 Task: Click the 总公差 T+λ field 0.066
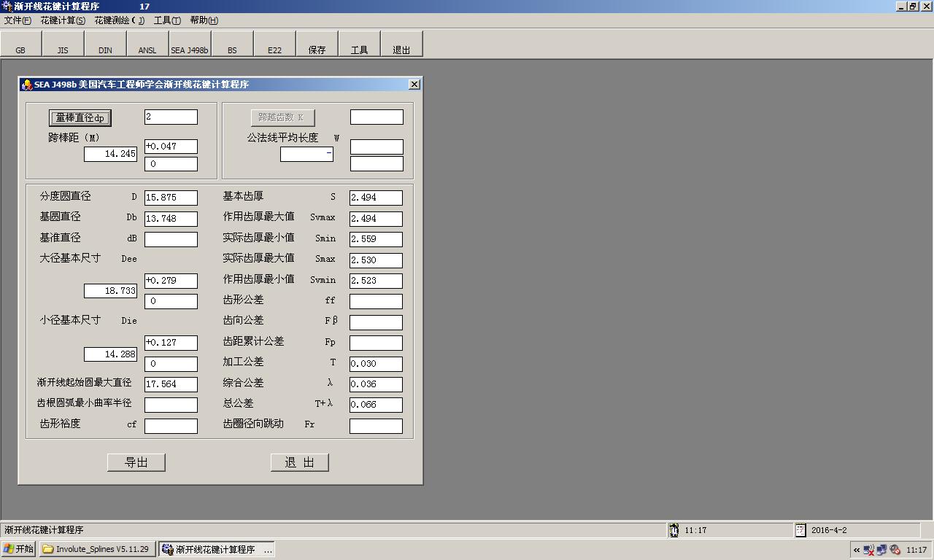point(376,405)
